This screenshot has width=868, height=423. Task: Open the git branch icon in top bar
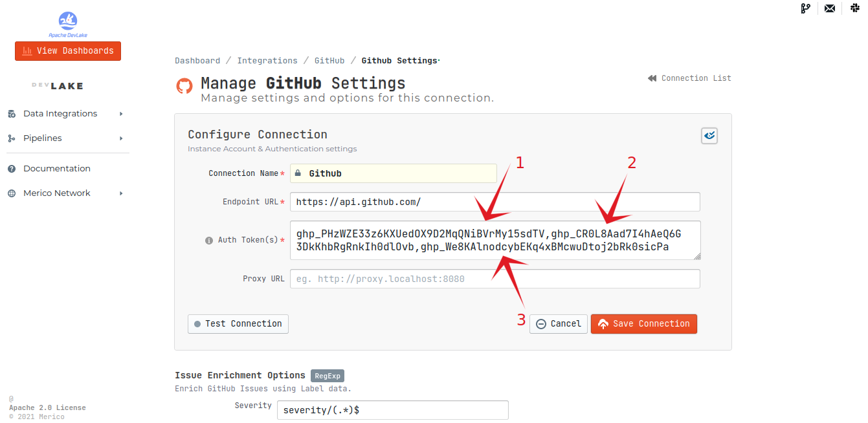click(806, 8)
